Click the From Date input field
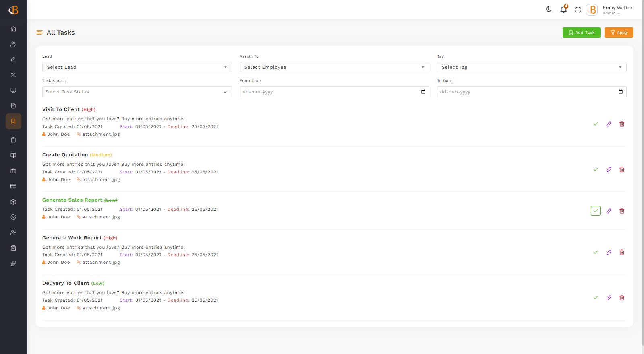644x354 pixels. tap(334, 92)
